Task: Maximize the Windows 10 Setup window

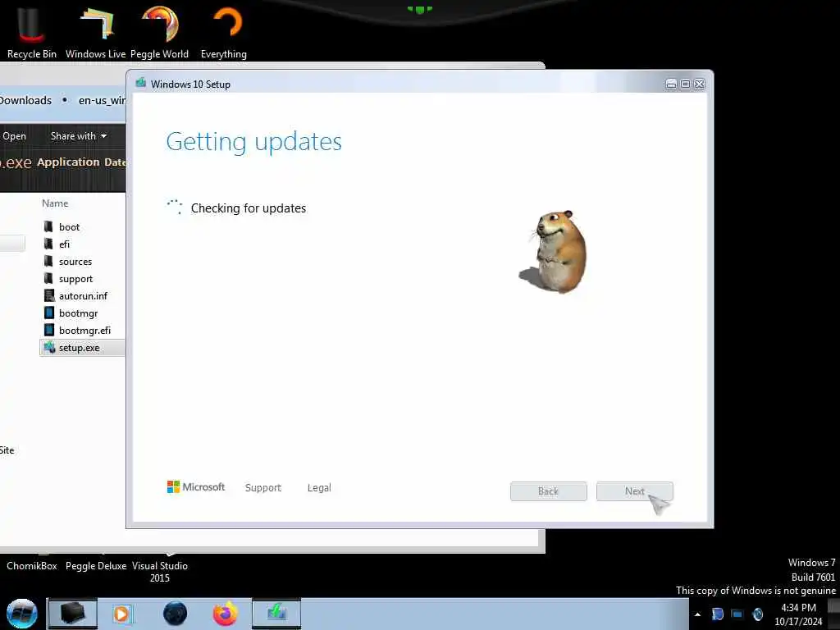Action: pyautogui.click(x=685, y=84)
